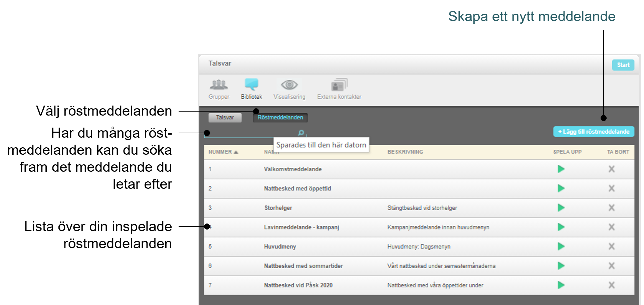Viewport: 644px width, 305px height.
Task: Delete Nattbesked med öppettid message
Action: (611, 188)
